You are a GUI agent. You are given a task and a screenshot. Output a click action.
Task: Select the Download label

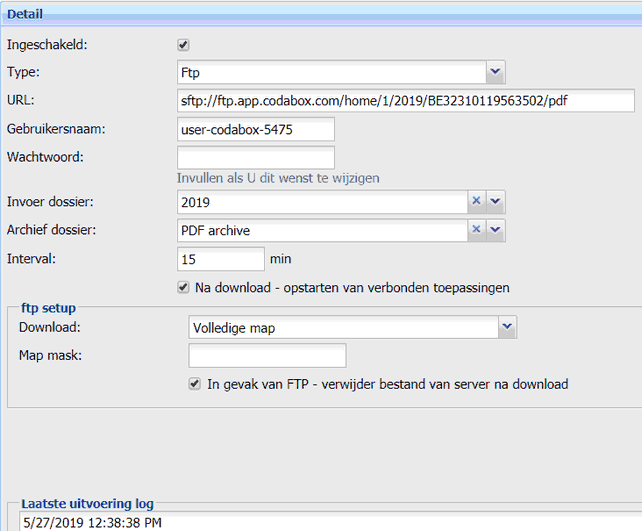coord(50,327)
